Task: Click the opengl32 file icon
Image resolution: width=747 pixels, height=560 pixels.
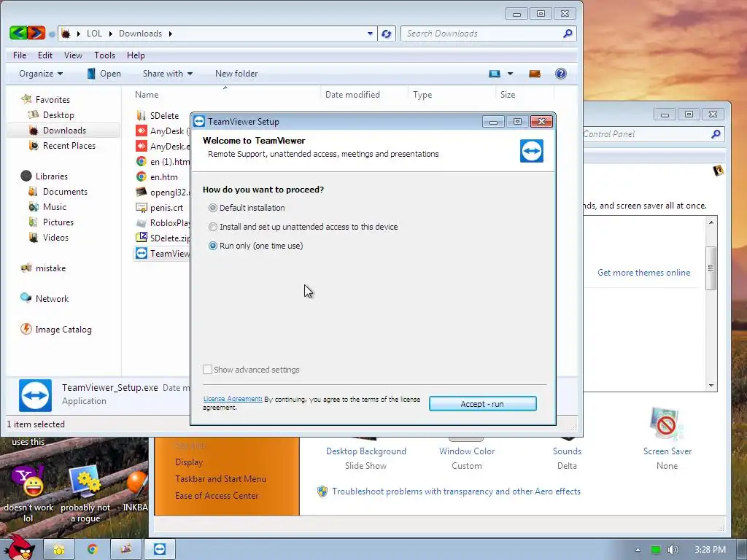Action: tap(141, 192)
